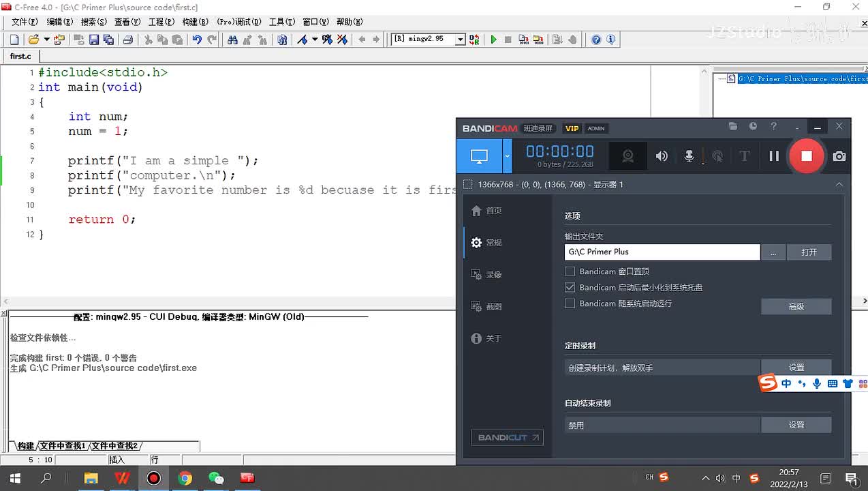Click the 打开 button
Screen dimensions: 868x491
[x=809, y=252]
